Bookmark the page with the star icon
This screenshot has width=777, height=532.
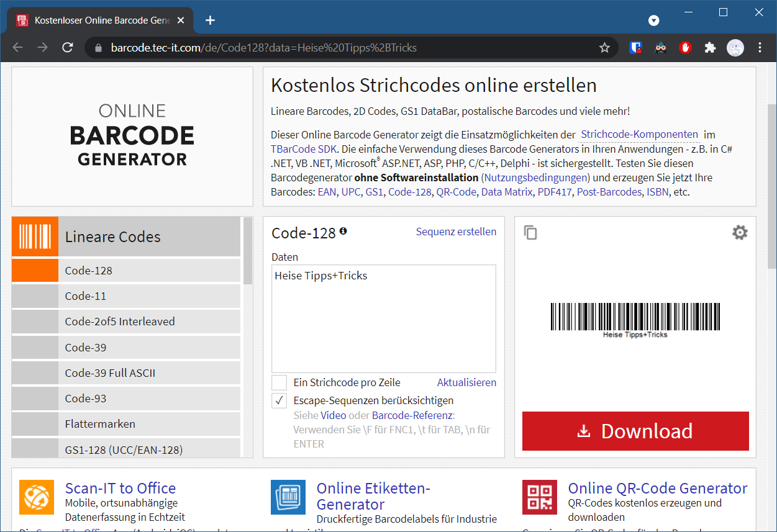pyautogui.click(x=604, y=48)
